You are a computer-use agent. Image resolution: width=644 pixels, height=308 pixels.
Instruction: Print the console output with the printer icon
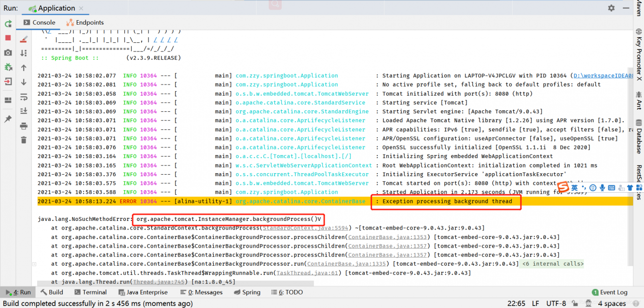(24, 125)
